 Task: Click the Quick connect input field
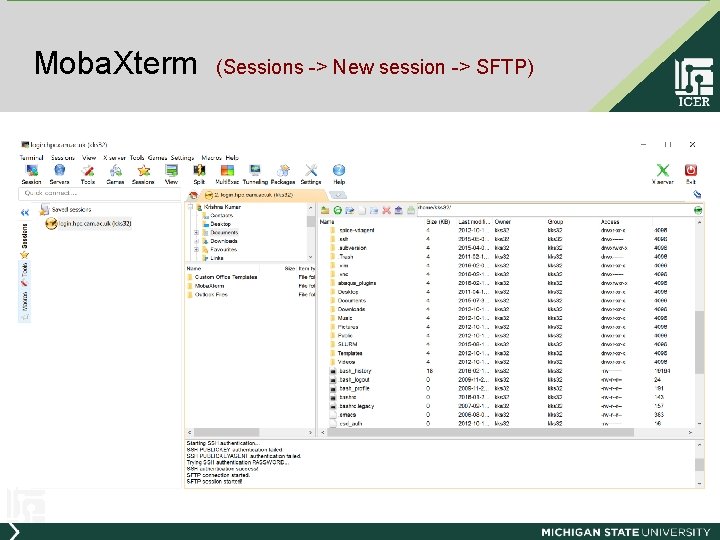pos(100,193)
